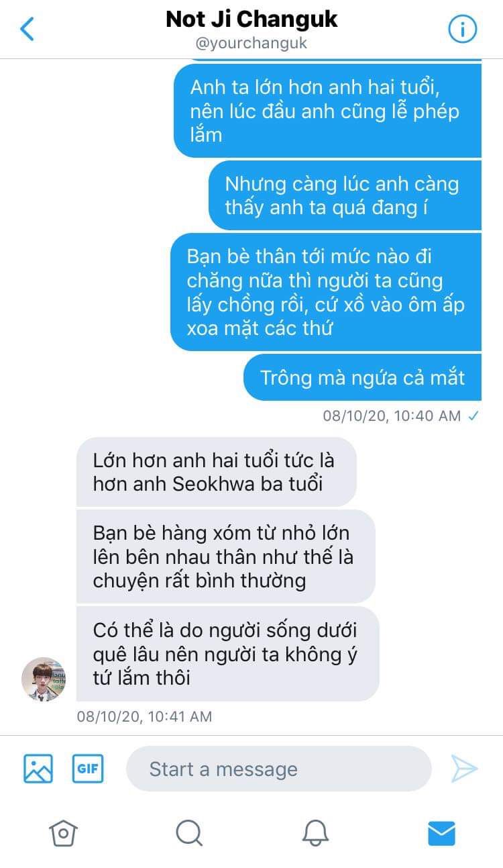Go to the Home tab
The width and height of the screenshot is (503, 868).
[63, 833]
